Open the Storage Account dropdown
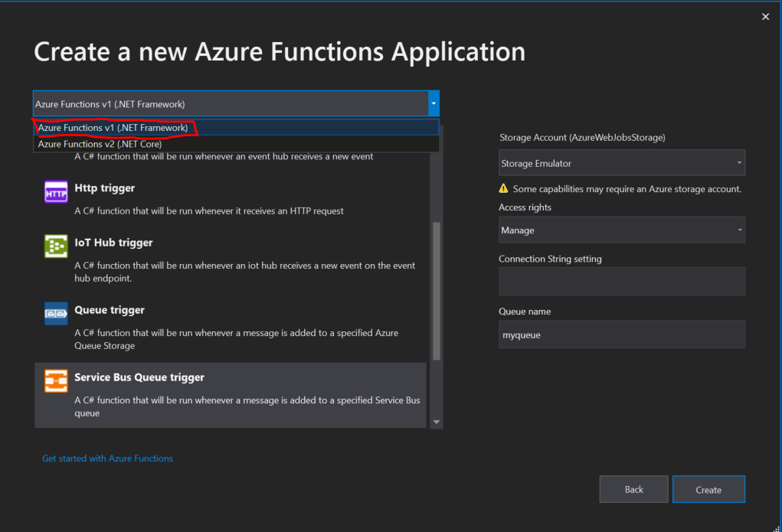Screen dimensions: 782x532 coord(621,163)
